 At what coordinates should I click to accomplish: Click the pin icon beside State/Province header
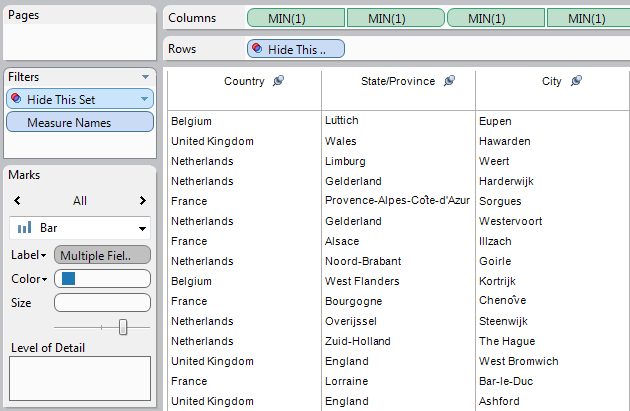point(449,81)
